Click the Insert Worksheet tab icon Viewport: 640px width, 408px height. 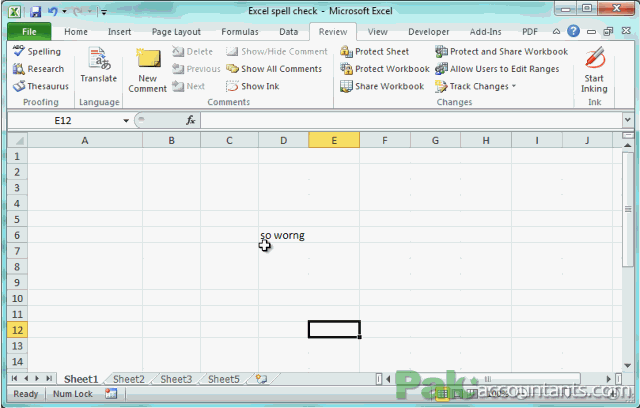tap(261, 379)
